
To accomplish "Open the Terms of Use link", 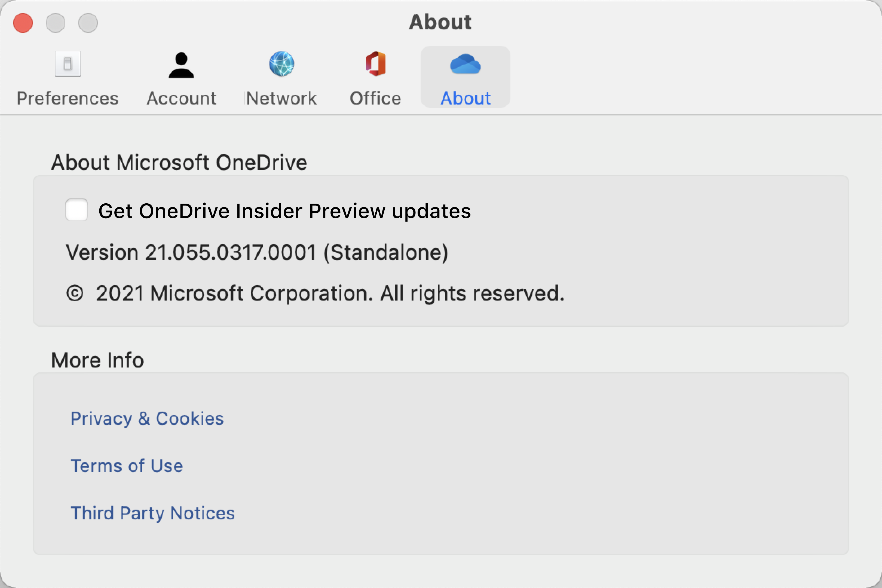I will [x=127, y=466].
